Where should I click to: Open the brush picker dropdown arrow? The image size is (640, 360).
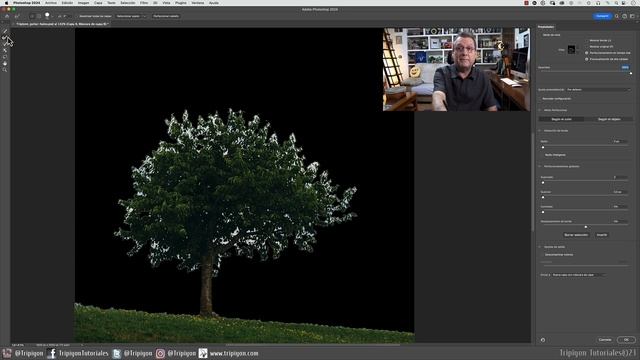(53, 17)
